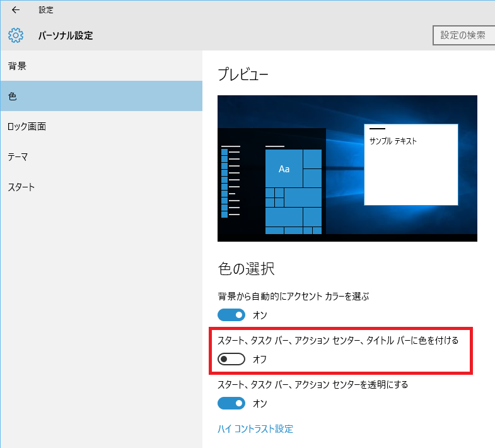Turn off automatic accent color from background

click(231, 315)
